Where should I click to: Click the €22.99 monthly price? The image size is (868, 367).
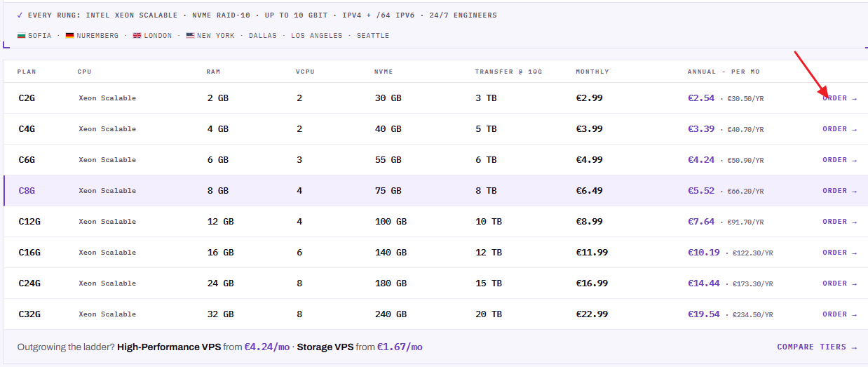592,314
